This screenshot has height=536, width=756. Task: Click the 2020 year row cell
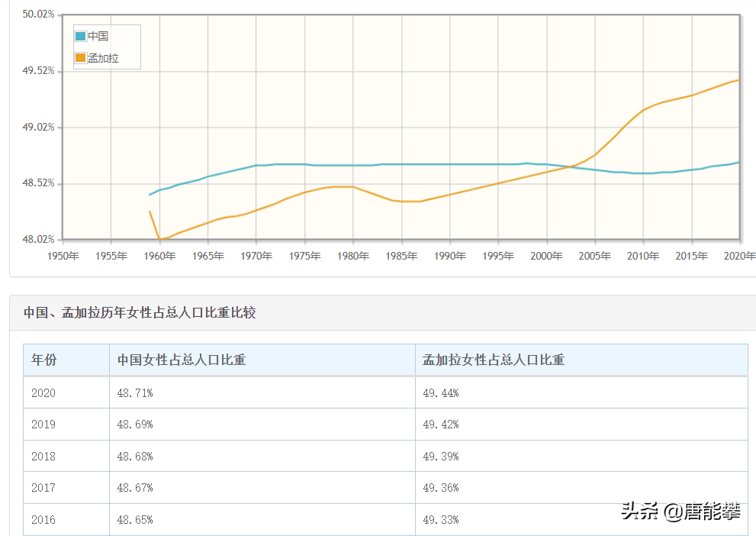click(66, 392)
